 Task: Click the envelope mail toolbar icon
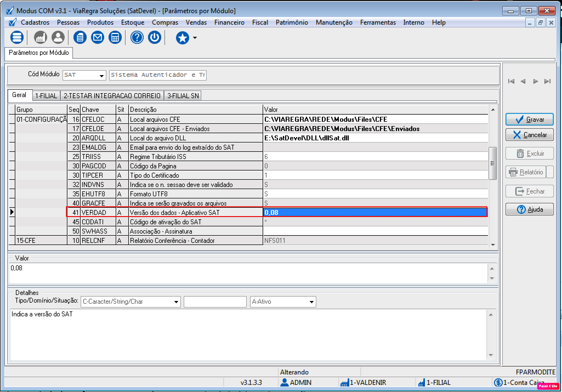coord(97,37)
